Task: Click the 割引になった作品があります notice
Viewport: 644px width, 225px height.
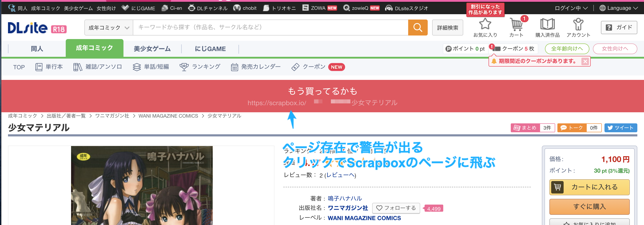Action: pos(485,10)
